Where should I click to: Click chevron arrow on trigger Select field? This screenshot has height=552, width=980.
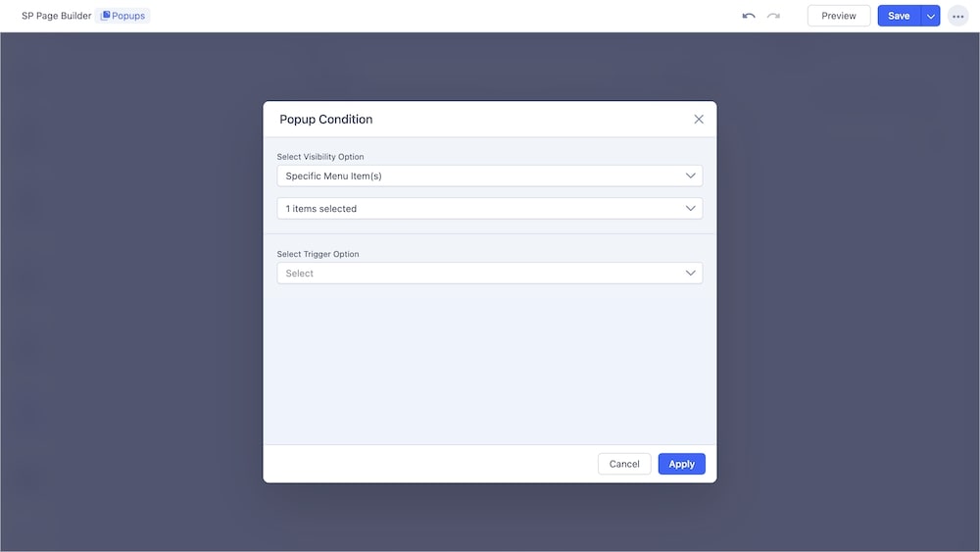pos(691,274)
